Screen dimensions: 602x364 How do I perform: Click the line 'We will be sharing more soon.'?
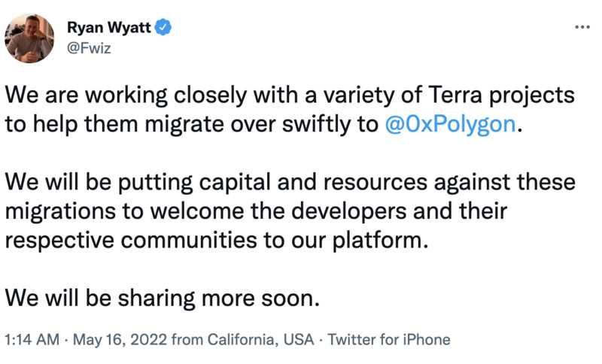pyautogui.click(x=163, y=296)
